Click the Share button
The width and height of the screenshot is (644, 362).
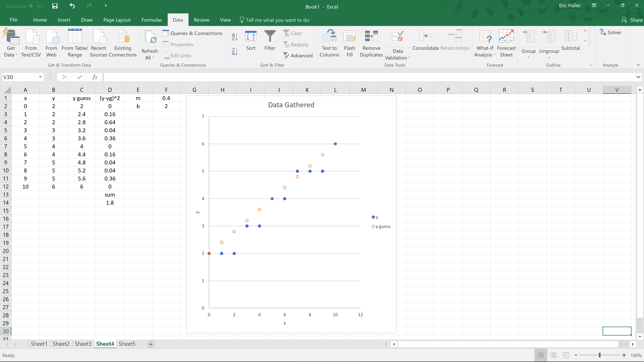click(632, 20)
